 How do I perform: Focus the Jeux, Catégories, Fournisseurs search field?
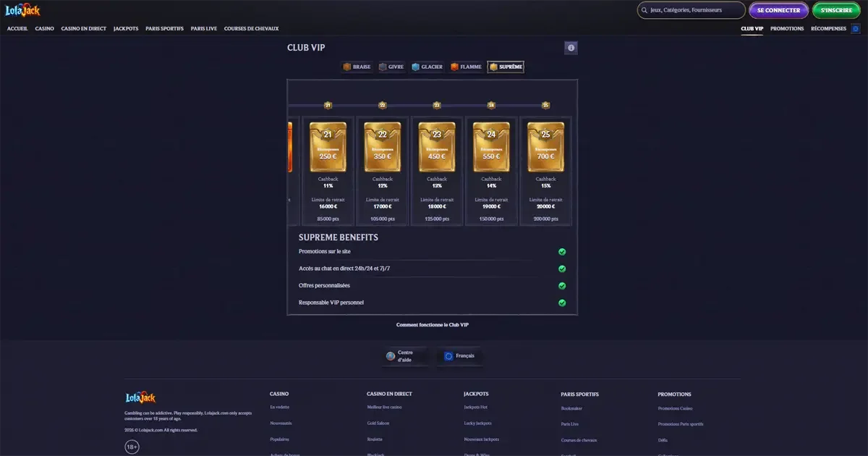[691, 10]
